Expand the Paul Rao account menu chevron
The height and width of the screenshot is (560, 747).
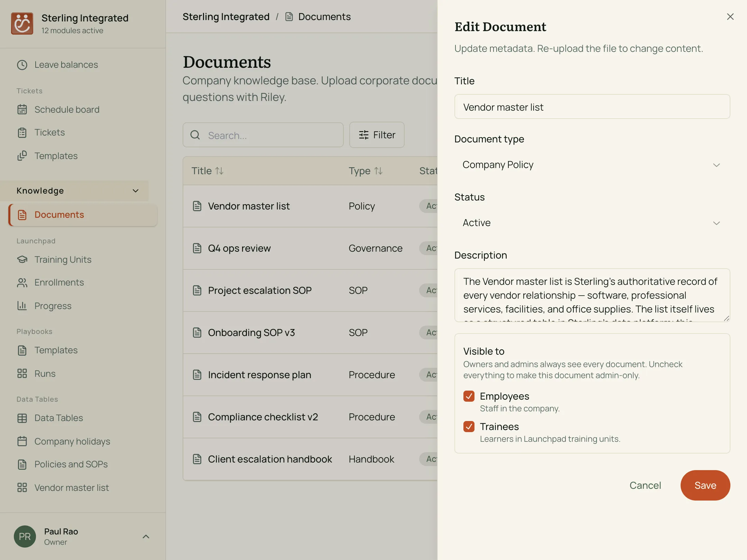(x=146, y=536)
